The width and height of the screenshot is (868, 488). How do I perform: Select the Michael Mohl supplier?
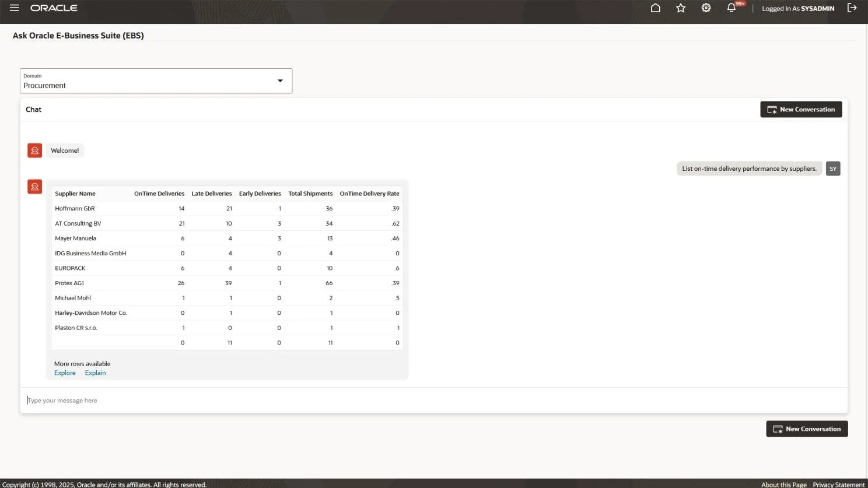coord(73,298)
